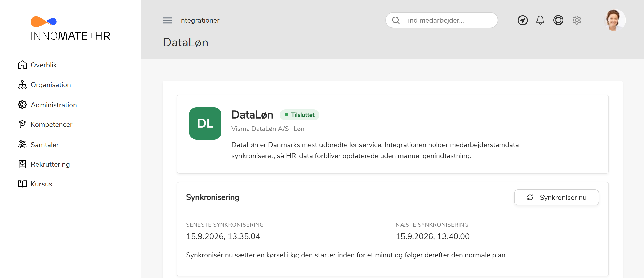
Task: Click the Administration gear-person icon
Action: 22,105
